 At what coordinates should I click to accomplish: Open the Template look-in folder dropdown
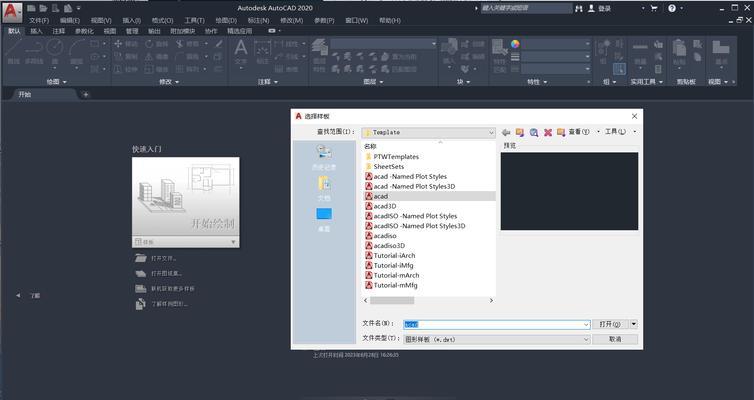coord(429,132)
